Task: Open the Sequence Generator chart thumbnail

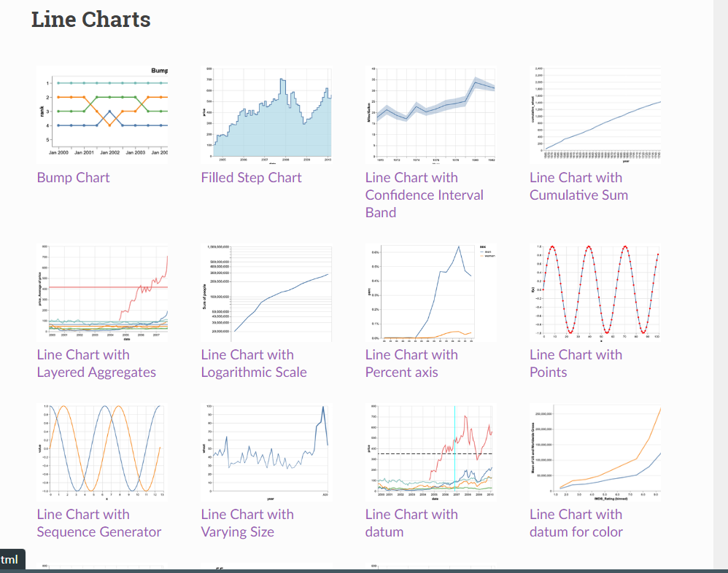Action: (x=102, y=450)
